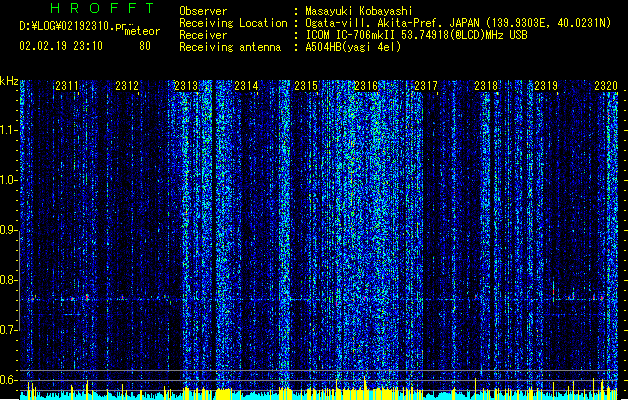
Task: Click the 2314 time marker
Action: [246, 86]
